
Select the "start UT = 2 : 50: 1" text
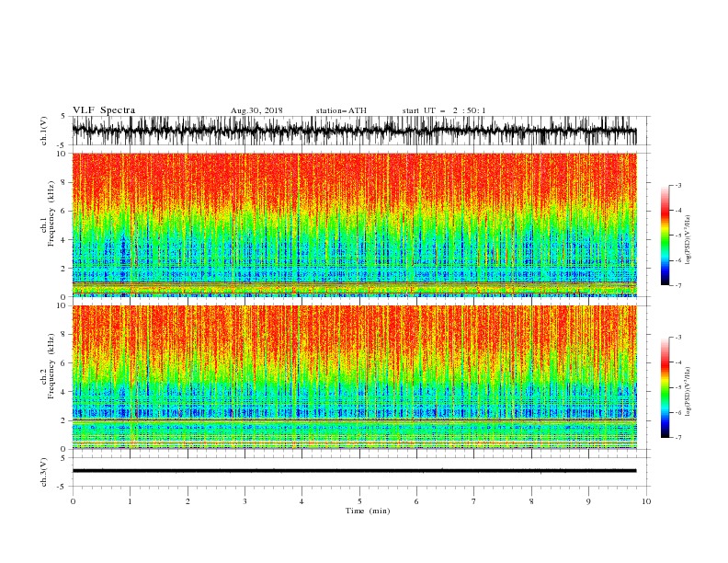click(444, 110)
